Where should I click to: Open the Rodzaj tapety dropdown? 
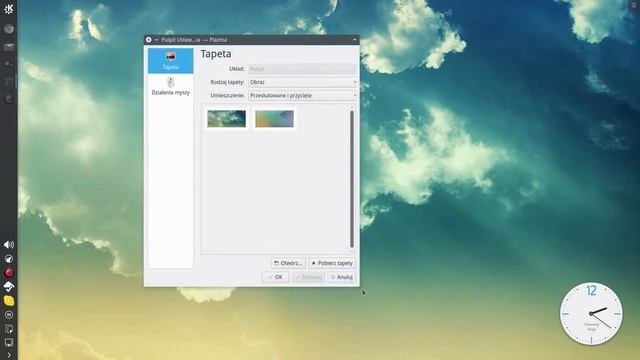[302, 82]
